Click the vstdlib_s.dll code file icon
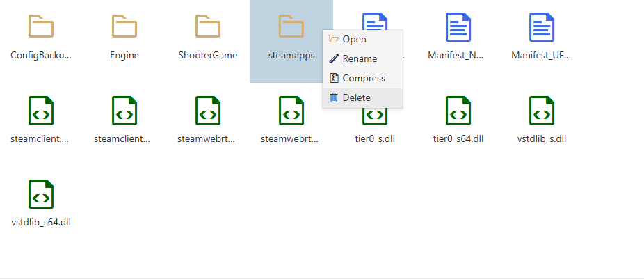This screenshot has height=279, width=644. coord(542,111)
